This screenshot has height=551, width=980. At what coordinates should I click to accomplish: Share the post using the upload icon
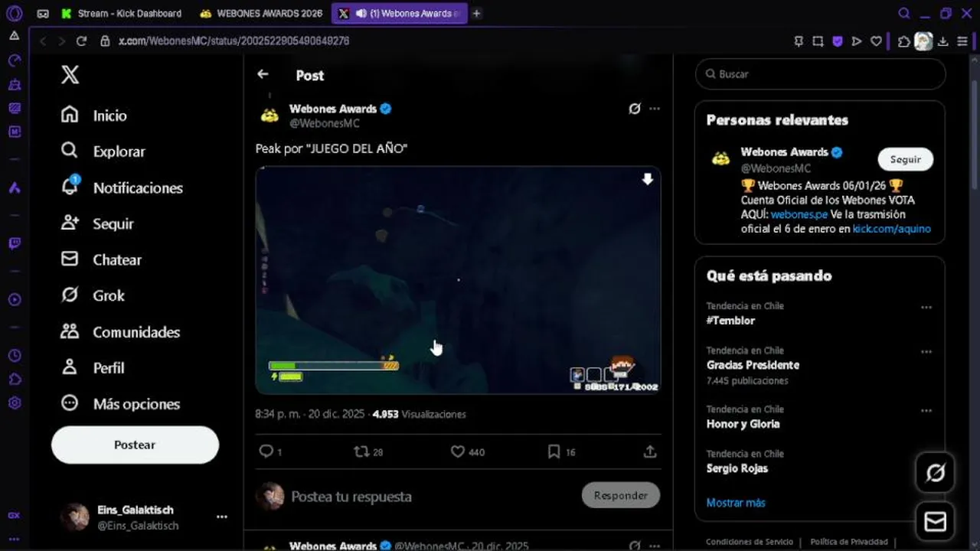pos(650,452)
